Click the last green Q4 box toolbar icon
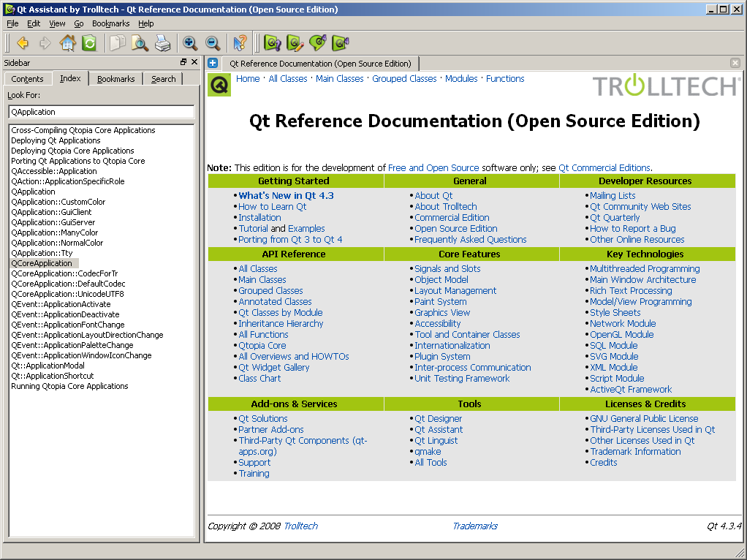Image resolution: width=747 pixels, height=560 pixels. pyautogui.click(x=341, y=43)
